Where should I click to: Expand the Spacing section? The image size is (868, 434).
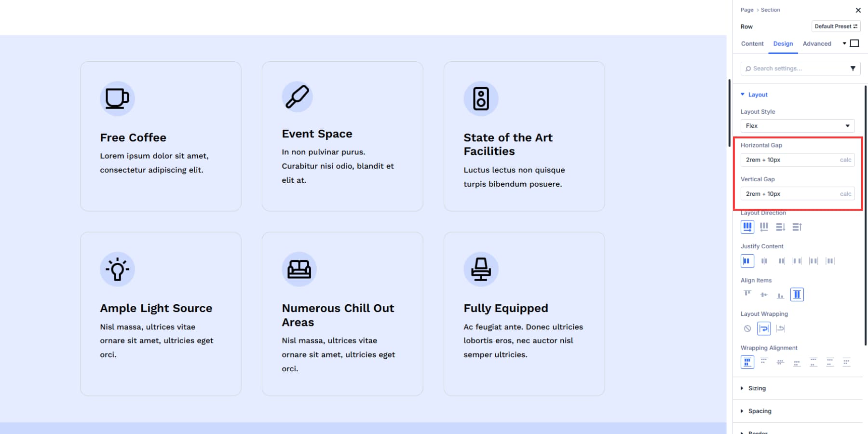click(759, 411)
